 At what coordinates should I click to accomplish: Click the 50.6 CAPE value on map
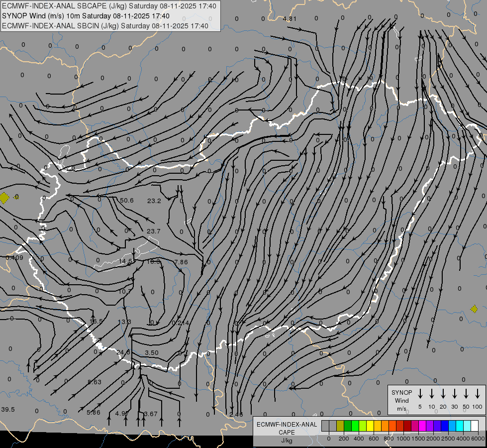127,201
